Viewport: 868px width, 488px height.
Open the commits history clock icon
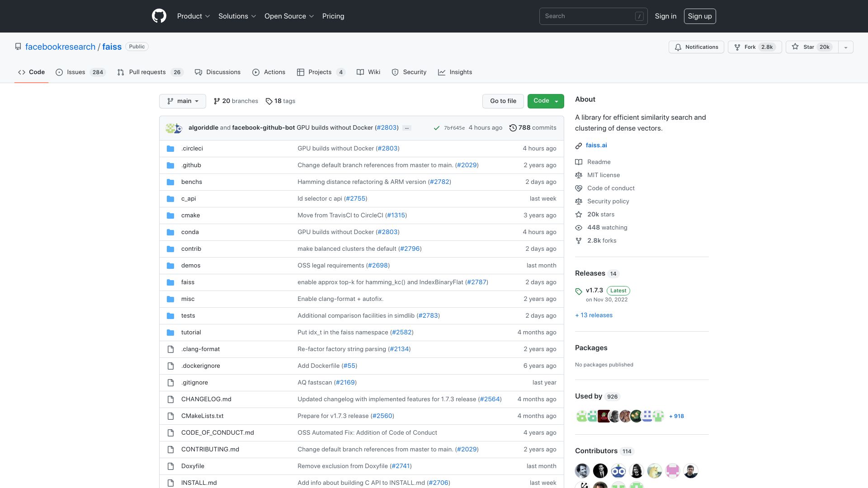(513, 128)
